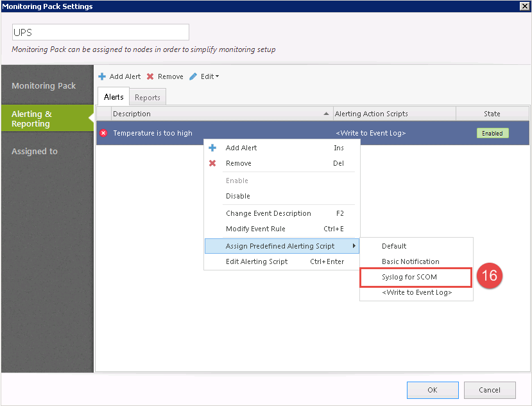
Task: Select Change Event Description menu entry
Action: [x=282, y=213]
